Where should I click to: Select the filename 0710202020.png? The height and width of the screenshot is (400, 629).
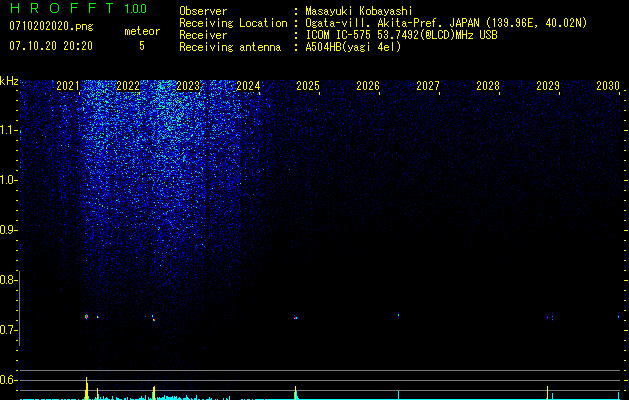tap(51, 26)
